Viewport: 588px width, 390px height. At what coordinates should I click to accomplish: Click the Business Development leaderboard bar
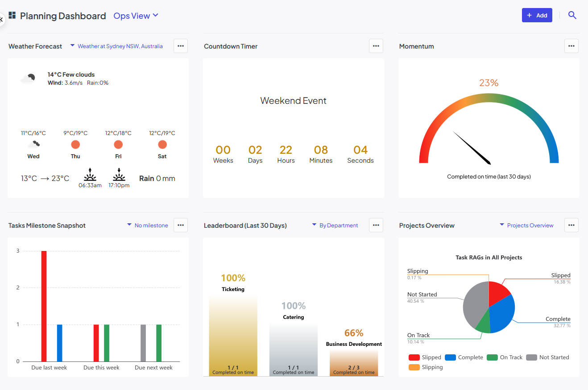point(354,363)
